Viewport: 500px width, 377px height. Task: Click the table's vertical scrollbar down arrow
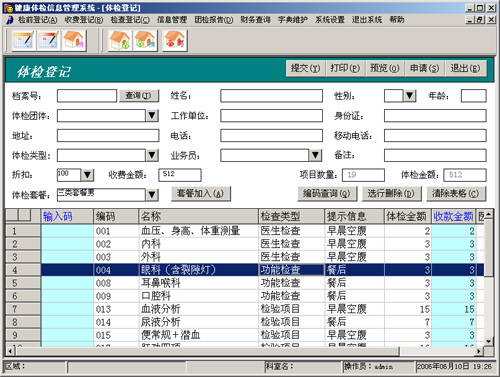[x=488, y=341]
